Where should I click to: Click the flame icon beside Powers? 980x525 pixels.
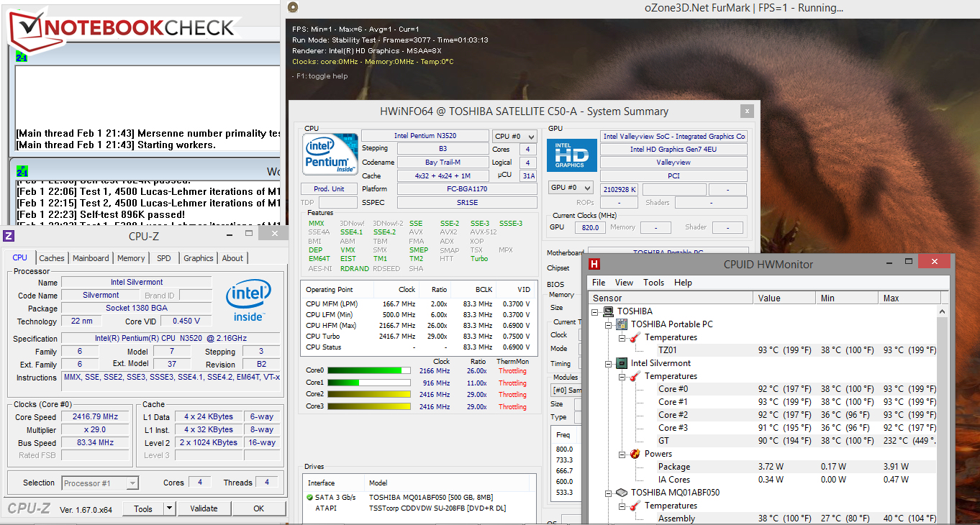635,454
